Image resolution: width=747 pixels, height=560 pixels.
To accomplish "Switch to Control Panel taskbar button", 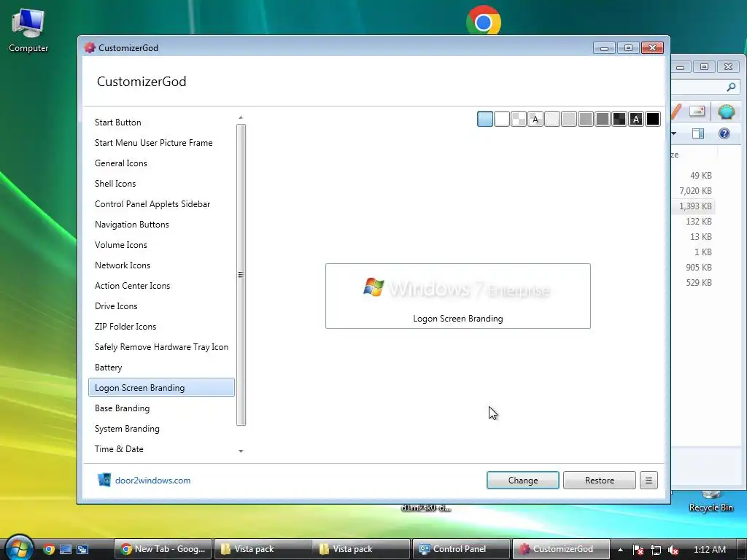I will [460, 549].
